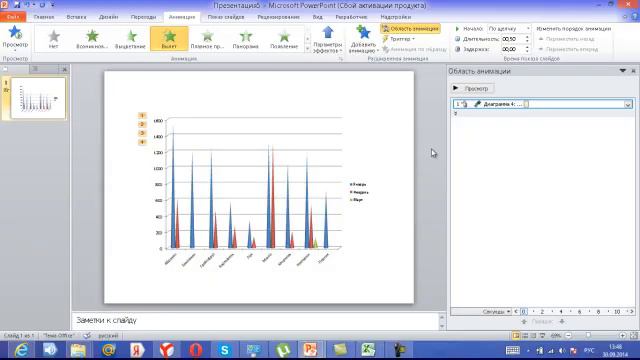Apply the Выцветание animation effect
The height and width of the screenshot is (360, 640).
tap(130, 39)
